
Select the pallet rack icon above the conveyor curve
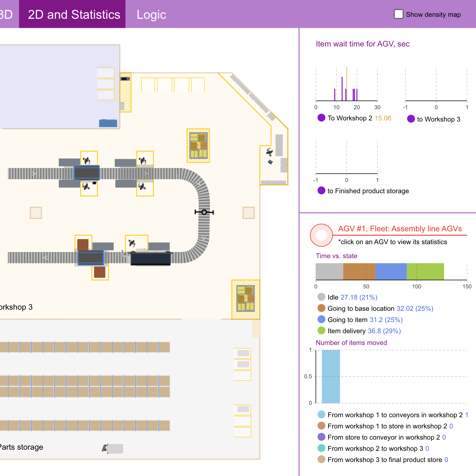tap(198, 146)
